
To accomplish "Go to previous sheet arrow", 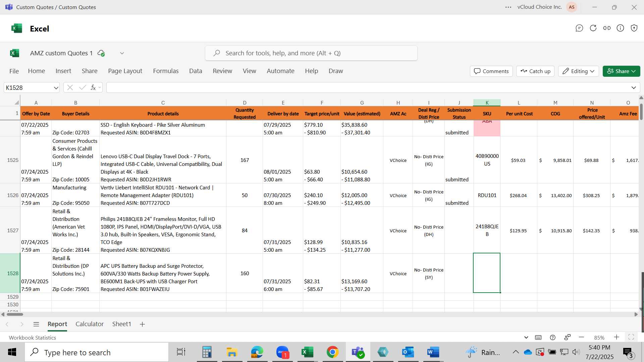I will pyautogui.click(x=7, y=324).
